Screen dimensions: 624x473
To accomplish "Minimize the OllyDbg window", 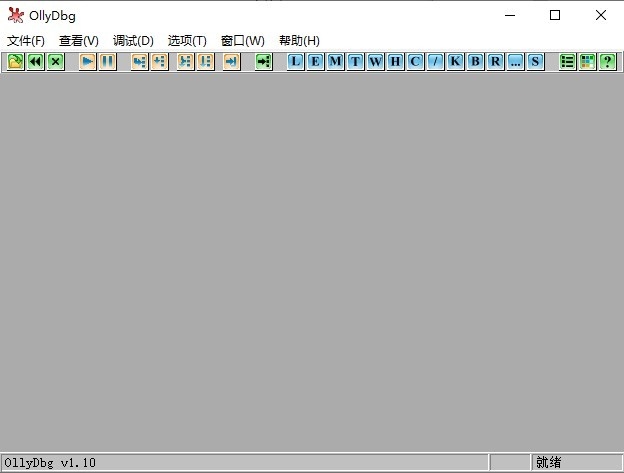I will point(510,16).
